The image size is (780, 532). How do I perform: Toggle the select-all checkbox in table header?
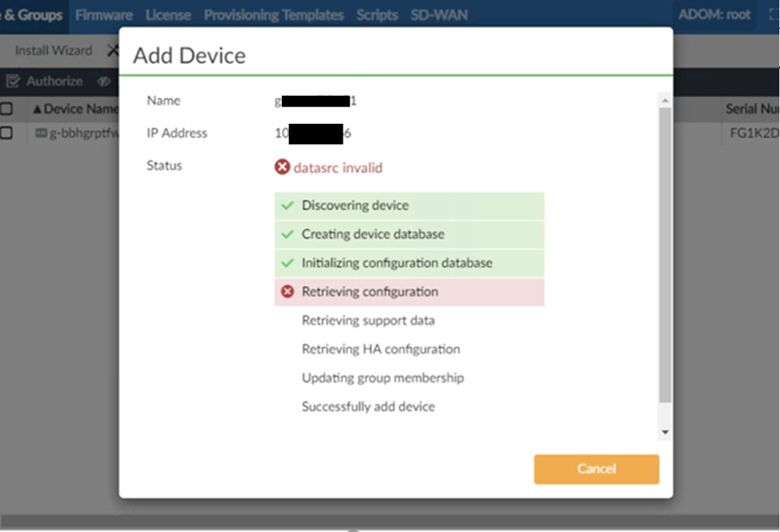(x=6, y=108)
